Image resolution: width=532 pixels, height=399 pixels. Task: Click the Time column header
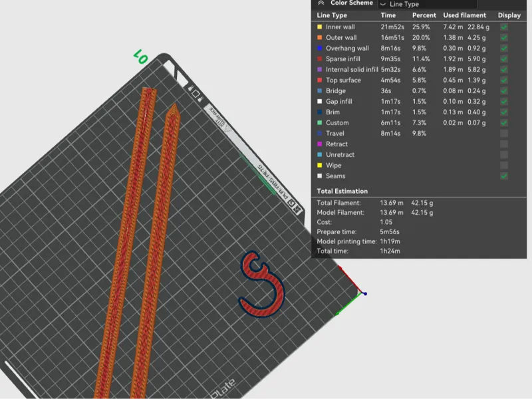pos(388,15)
